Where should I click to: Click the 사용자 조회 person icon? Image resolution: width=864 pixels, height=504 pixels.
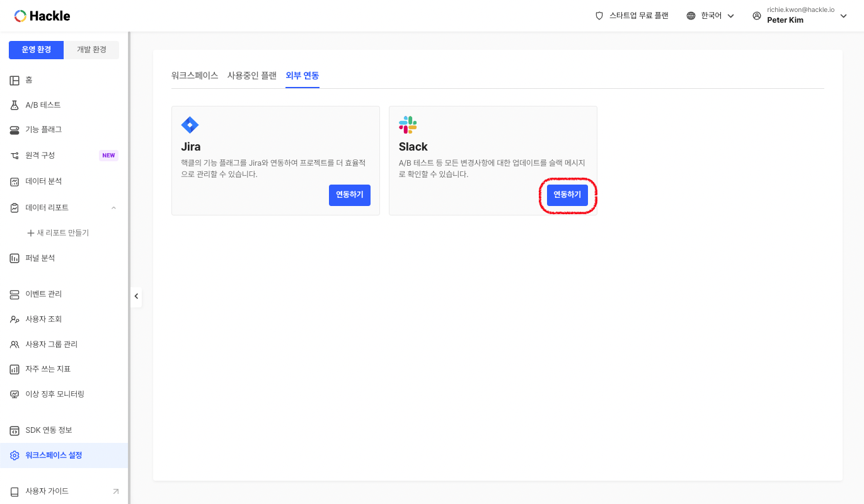pos(14,319)
